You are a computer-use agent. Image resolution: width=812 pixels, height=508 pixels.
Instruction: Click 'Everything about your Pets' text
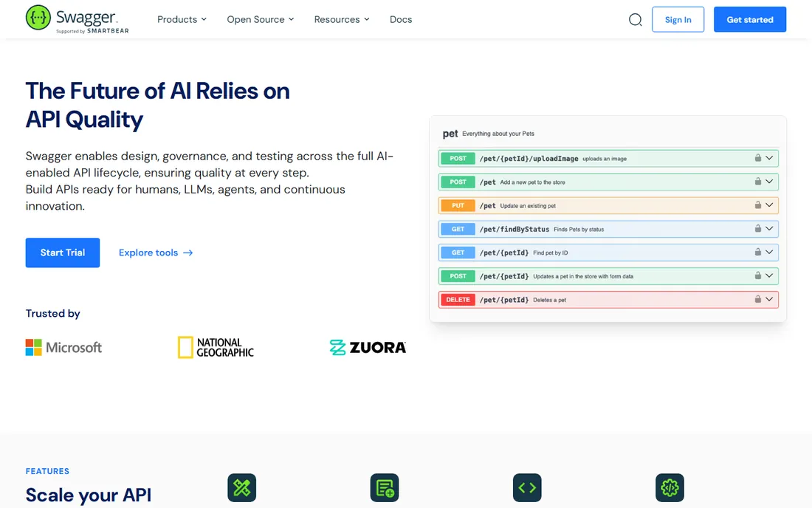498,134
